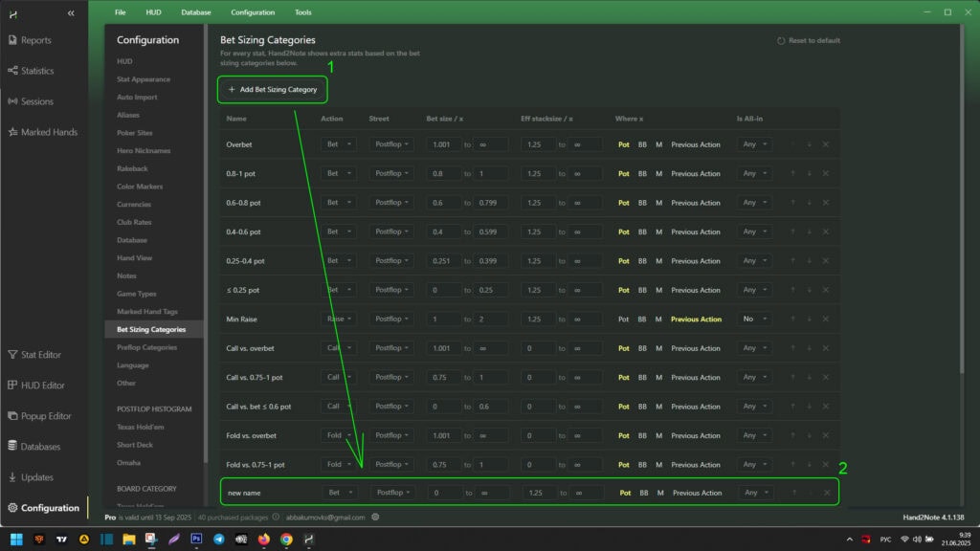Image resolution: width=980 pixels, height=551 pixels.
Task: Open Reports from the left sidebar
Action: (35, 40)
